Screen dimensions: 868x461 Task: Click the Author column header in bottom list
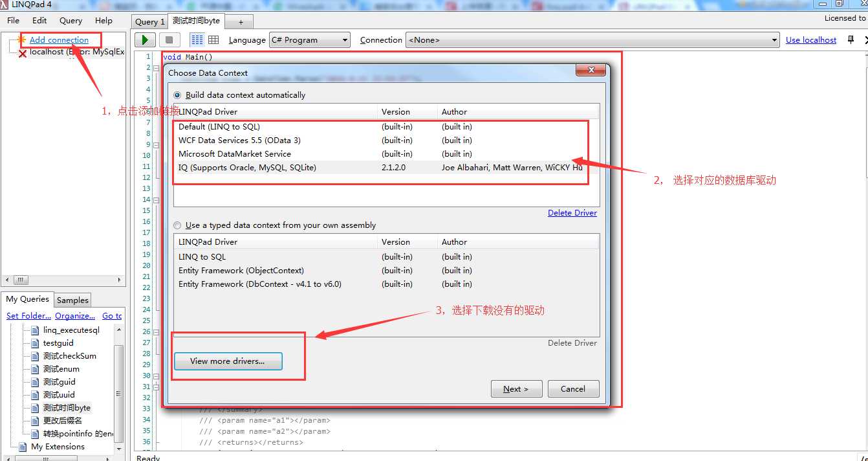pos(519,242)
